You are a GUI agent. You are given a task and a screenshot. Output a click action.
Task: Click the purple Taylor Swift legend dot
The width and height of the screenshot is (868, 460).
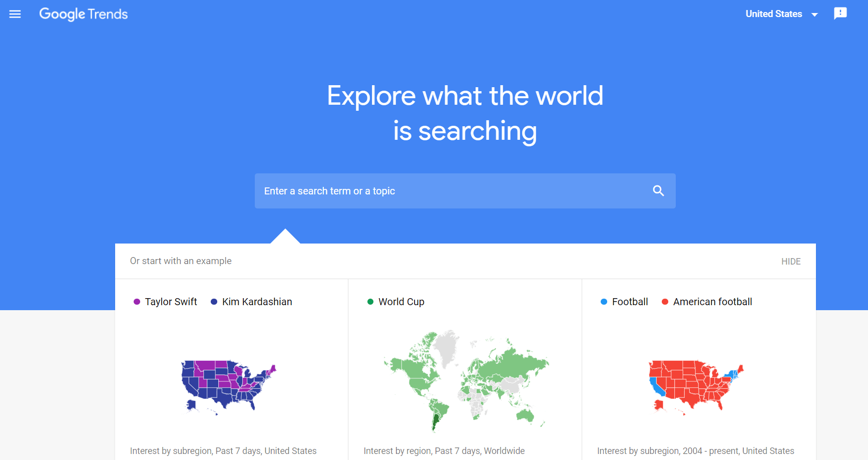pos(137,302)
